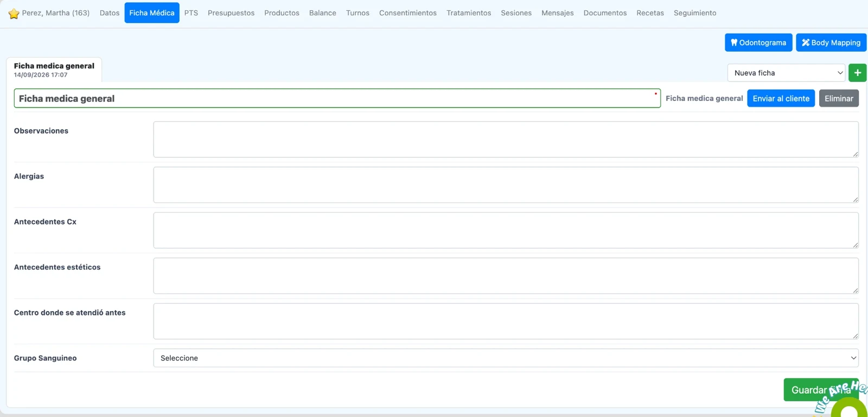868x417 pixels.
Task: Select the Ficha medica general record tab
Action: point(54,70)
